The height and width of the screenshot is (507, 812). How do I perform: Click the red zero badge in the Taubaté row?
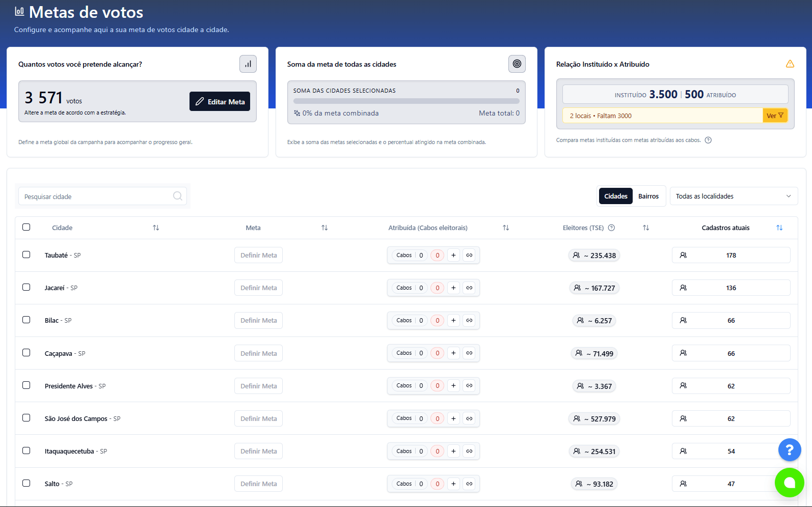(x=437, y=255)
